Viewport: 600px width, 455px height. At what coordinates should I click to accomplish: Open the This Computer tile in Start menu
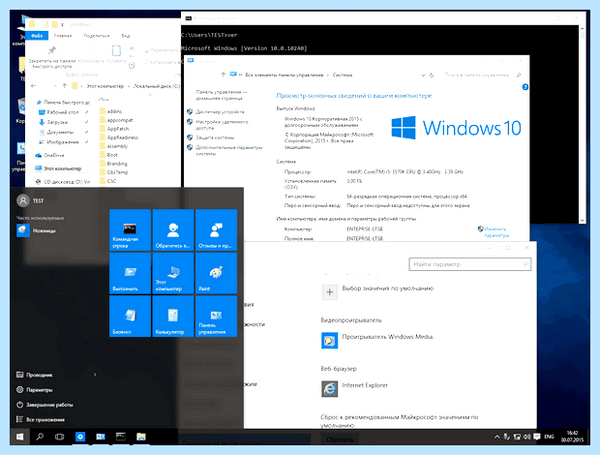(x=173, y=273)
